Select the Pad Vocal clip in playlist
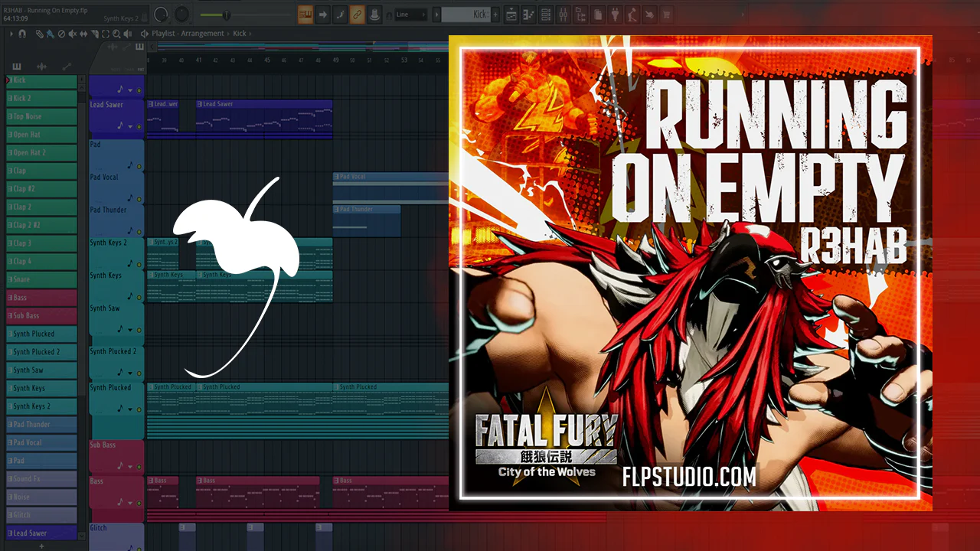The width and height of the screenshot is (980, 551). pos(390,187)
